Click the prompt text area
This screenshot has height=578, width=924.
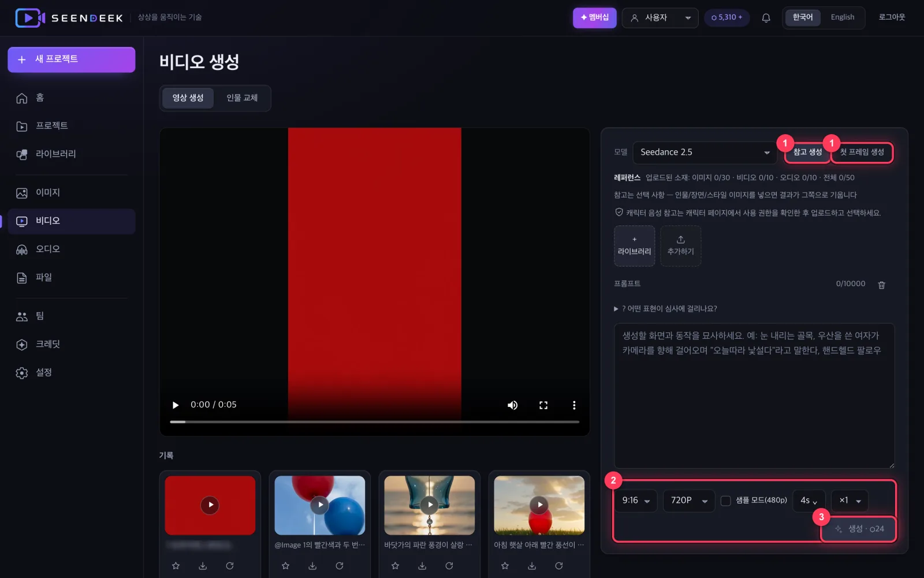pyautogui.click(x=754, y=396)
